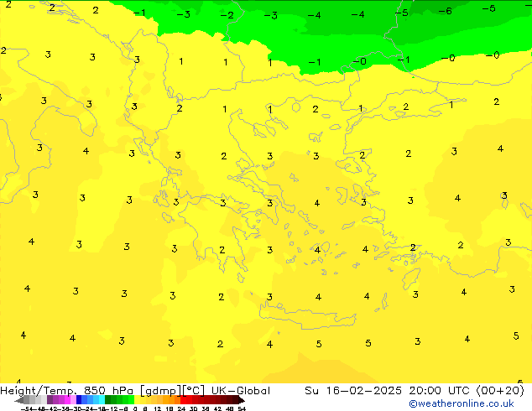The image size is (532, 411).
Task: Select the magenta swatch on the temperature scale
Action: [x=67, y=399]
